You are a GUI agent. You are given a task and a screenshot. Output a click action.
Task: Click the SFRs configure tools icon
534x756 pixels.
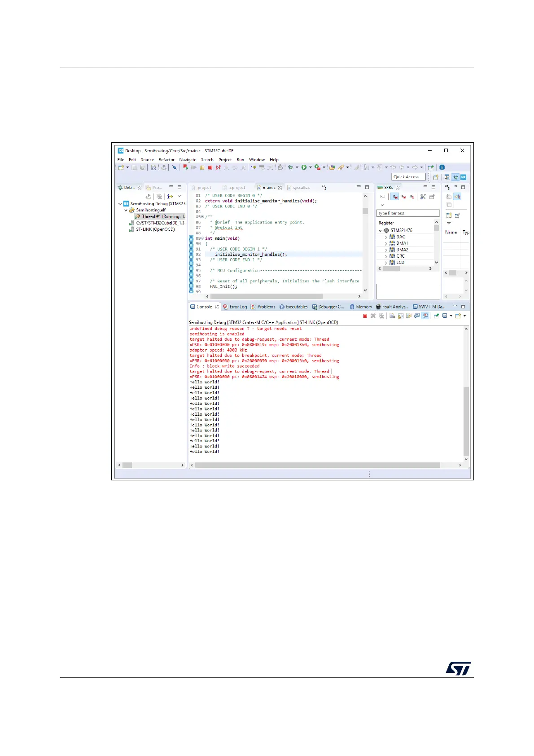423,197
